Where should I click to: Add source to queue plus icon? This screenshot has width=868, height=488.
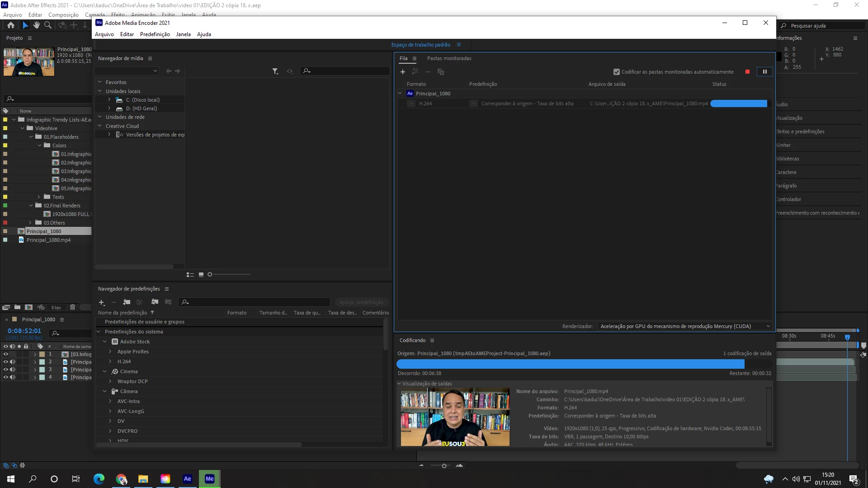(x=402, y=71)
